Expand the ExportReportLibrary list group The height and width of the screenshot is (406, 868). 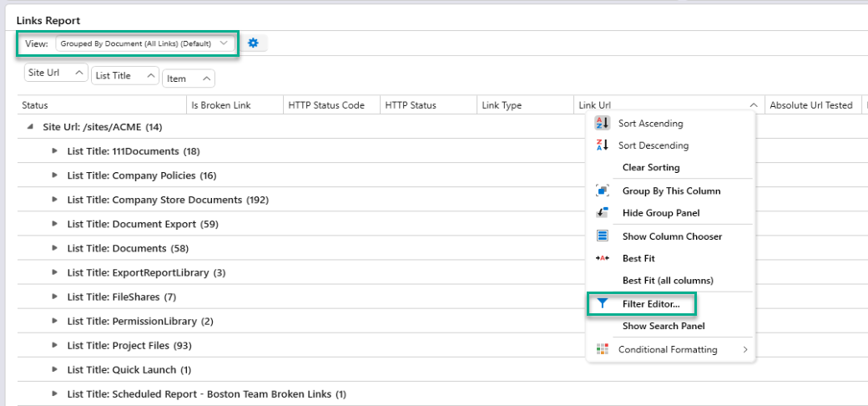[x=55, y=272]
